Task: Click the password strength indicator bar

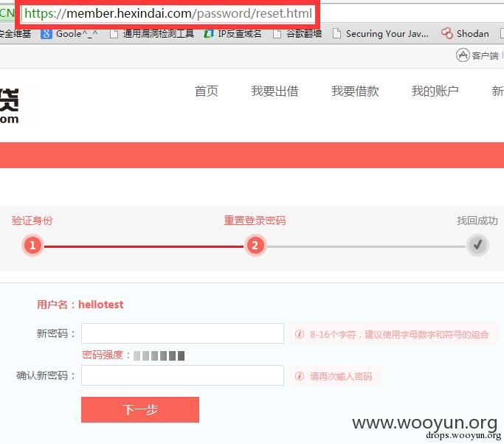Action: click(x=159, y=355)
